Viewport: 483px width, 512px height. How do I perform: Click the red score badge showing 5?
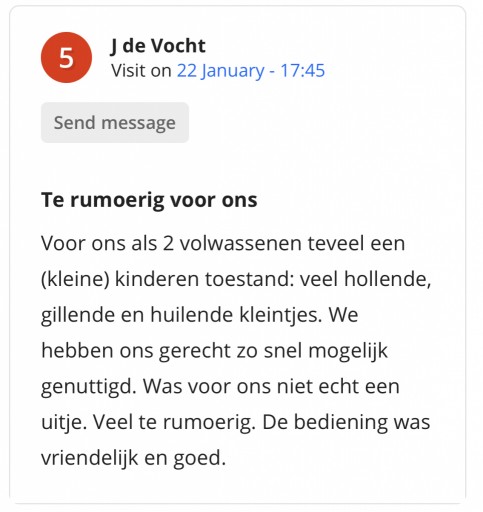66,57
